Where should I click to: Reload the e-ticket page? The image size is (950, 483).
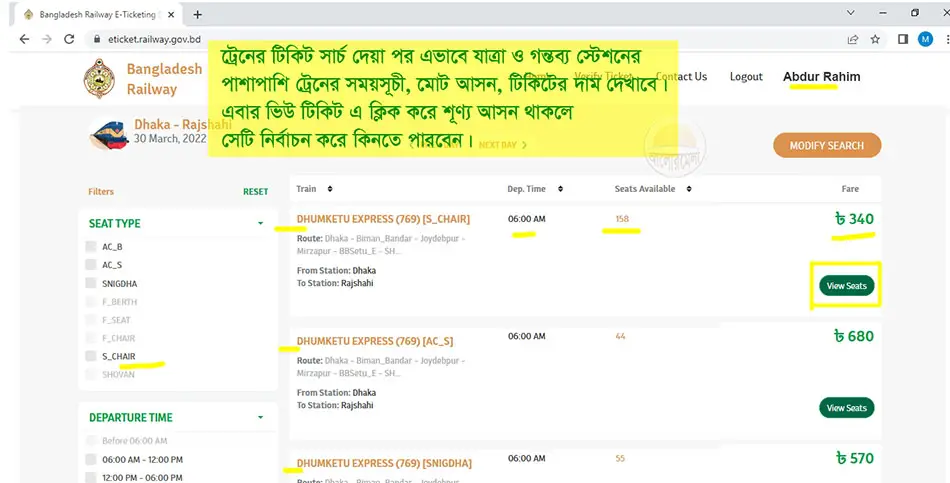[69, 39]
